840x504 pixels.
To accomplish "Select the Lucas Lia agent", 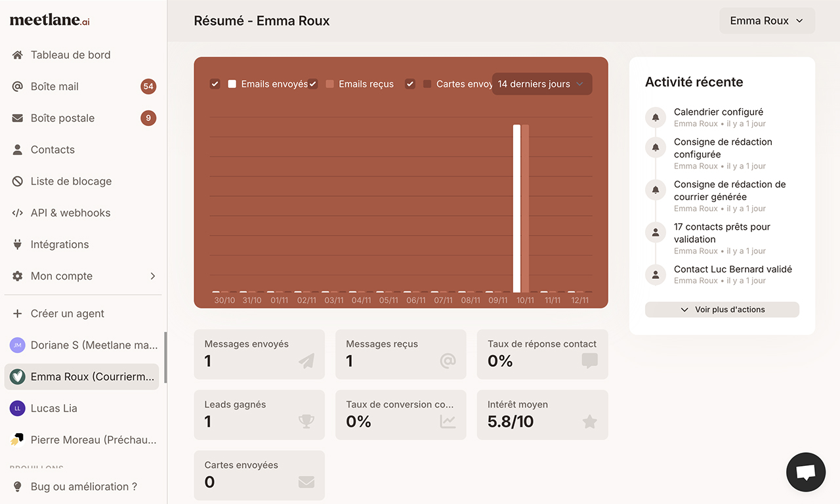I will (54, 408).
